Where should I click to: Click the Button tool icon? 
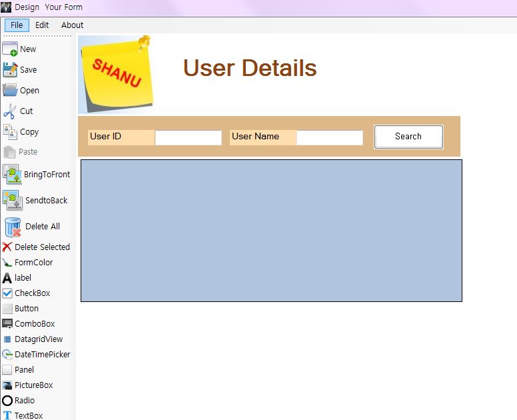click(7, 309)
